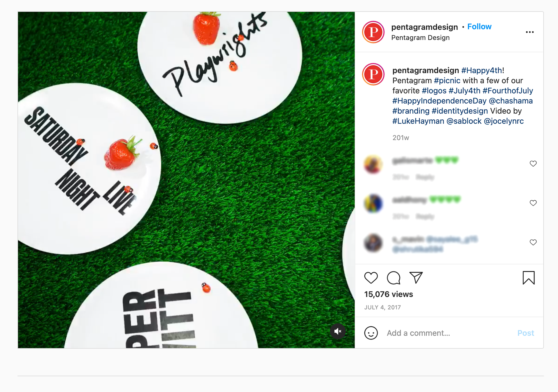Open the comment bubble icon
The height and width of the screenshot is (392, 558).
[394, 278]
